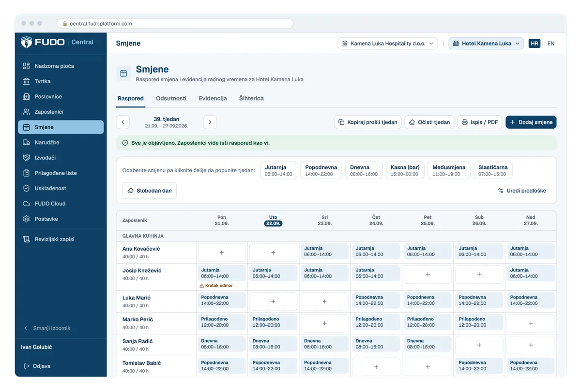The image size is (581, 392).
Task: Click the Zaposlenici people icon
Action: point(27,112)
